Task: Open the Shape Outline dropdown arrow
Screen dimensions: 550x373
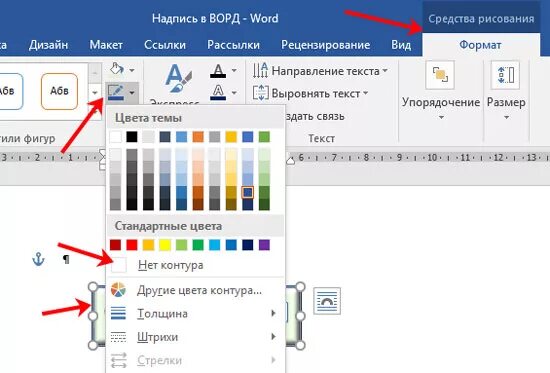Action: 132,93
